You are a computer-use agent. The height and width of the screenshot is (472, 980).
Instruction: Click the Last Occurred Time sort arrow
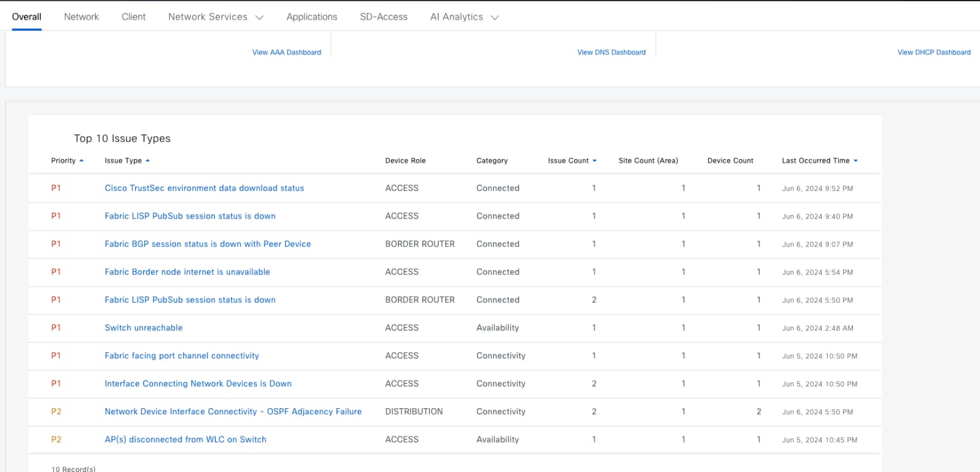tap(855, 161)
